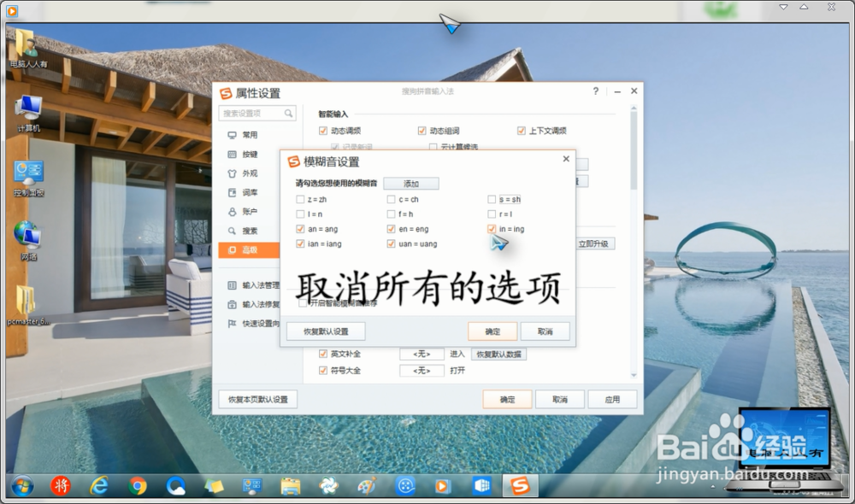Uncheck the ian = iang option
The width and height of the screenshot is (855, 504).
(300, 243)
